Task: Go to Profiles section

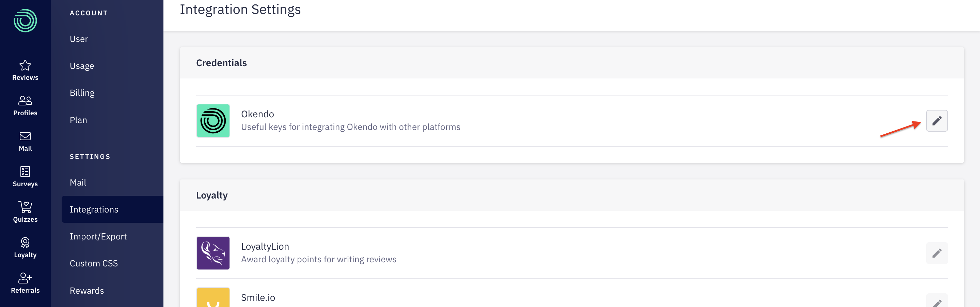Action: pyautogui.click(x=25, y=105)
